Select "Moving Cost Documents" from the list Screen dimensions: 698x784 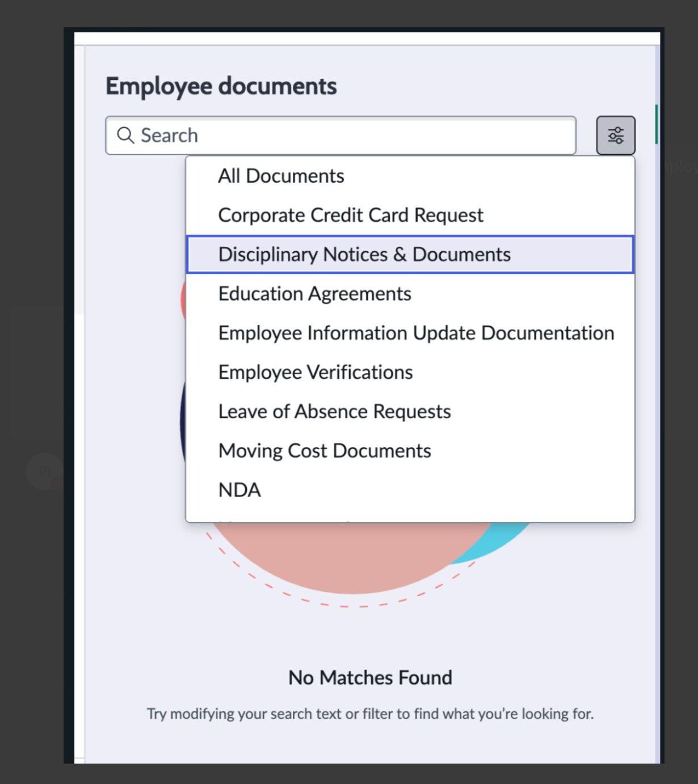(325, 450)
